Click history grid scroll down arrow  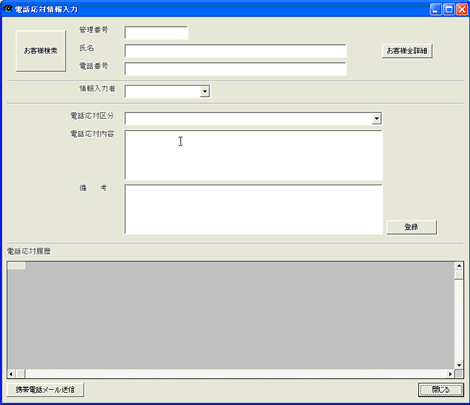[x=459, y=365]
